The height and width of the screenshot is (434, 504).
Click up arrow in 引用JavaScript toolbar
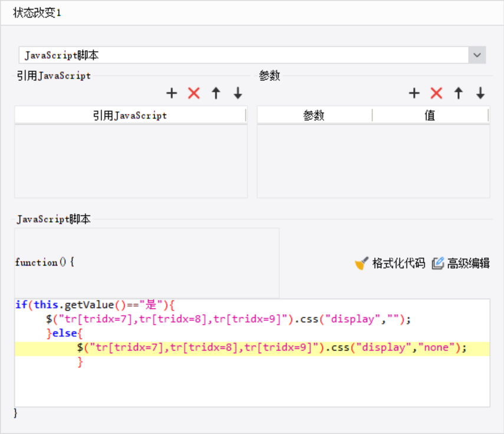pos(215,93)
